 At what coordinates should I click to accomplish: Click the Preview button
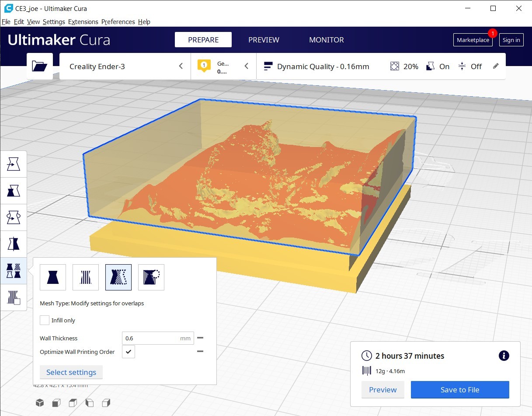coord(383,390)
